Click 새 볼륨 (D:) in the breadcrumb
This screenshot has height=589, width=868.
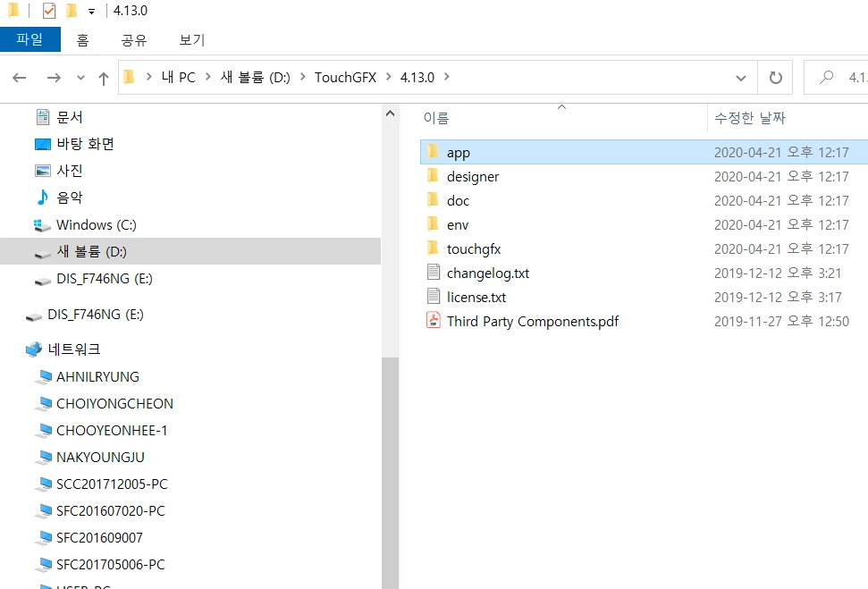coord(255,78)
